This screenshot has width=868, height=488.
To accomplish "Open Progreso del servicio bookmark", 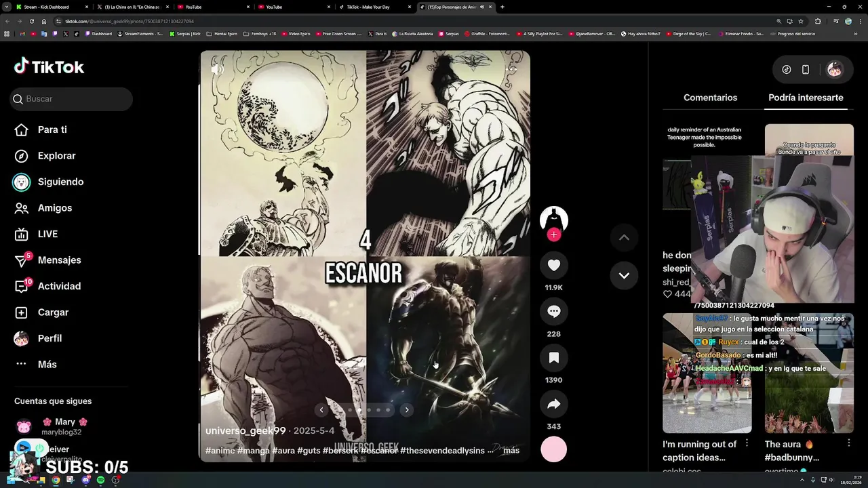I will [x=792, y=33].
